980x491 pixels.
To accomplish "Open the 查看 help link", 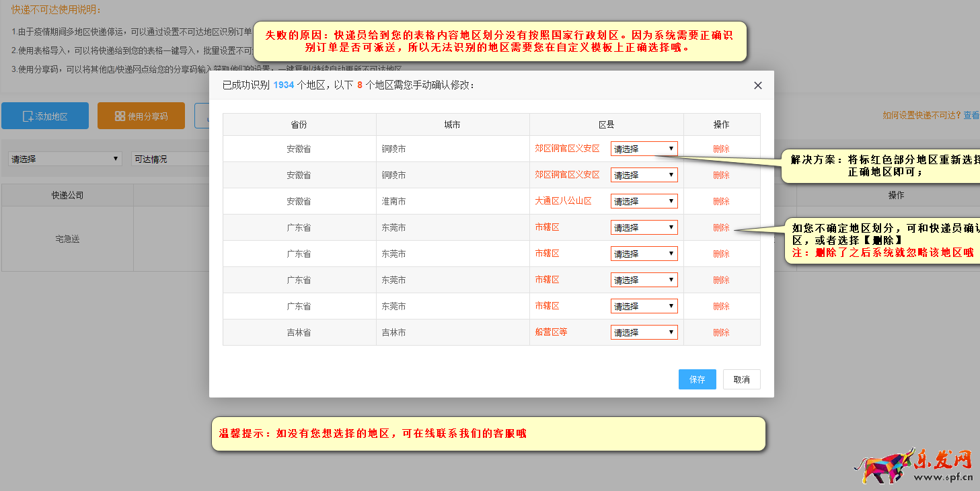I will tap(971, 116).
